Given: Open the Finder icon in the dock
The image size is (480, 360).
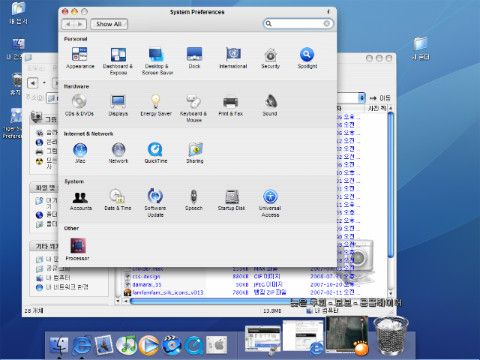Looking at the screenshot, I should point(59,345).
